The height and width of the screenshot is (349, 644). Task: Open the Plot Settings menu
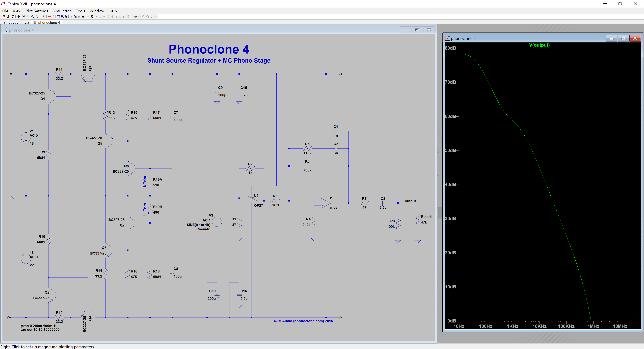[37, 11]
